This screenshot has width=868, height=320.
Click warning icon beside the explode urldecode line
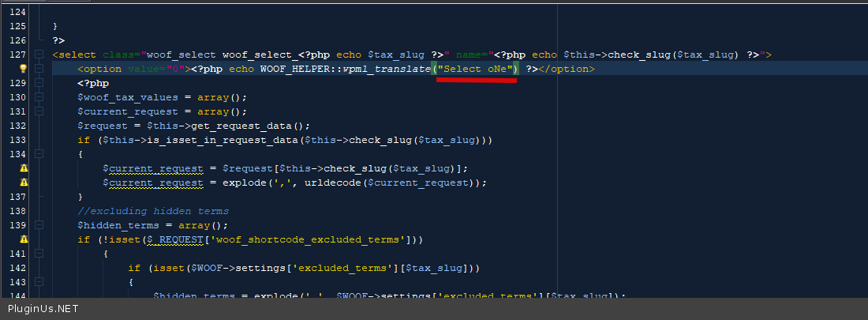tap(23, 183)
